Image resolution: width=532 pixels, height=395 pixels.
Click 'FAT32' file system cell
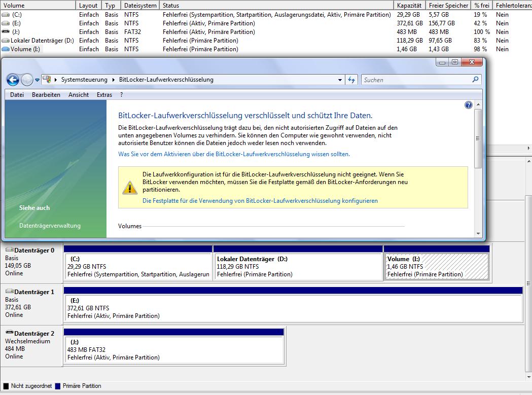tap(132, 31)
